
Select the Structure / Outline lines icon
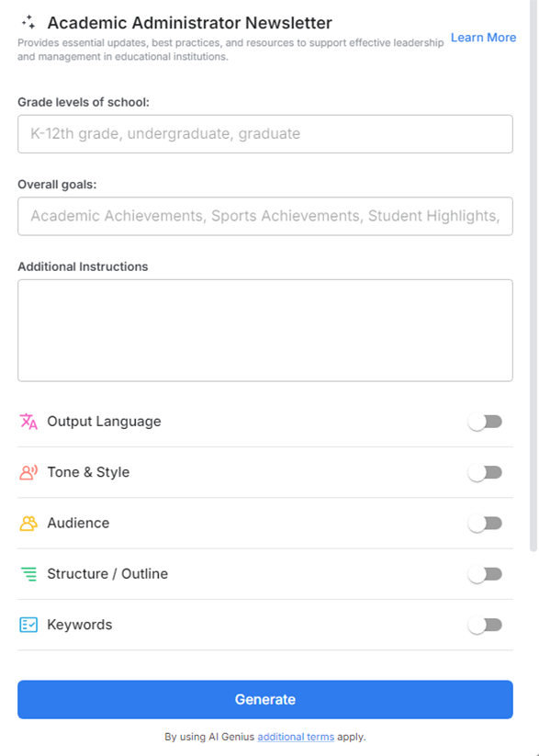(27, 573)
